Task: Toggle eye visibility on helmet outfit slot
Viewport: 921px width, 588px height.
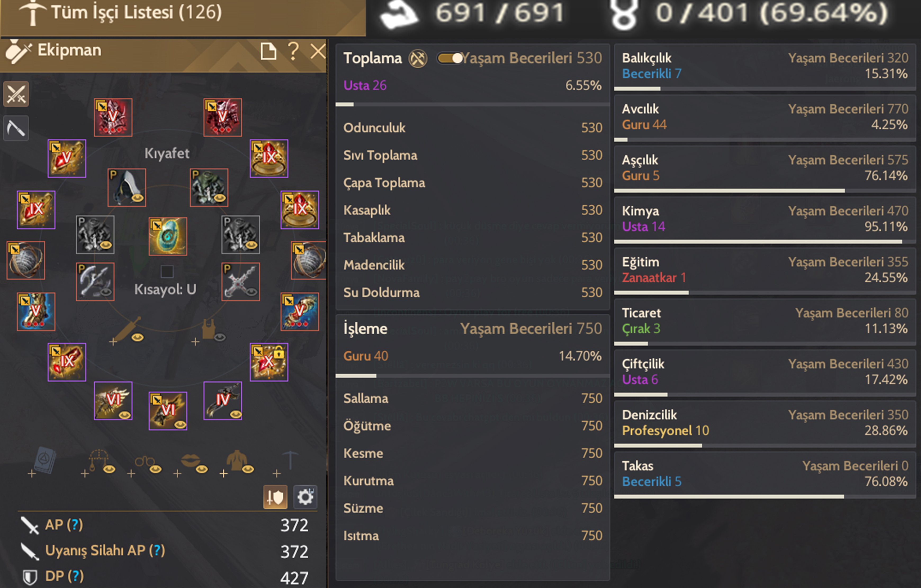Action: click(137, 198)
